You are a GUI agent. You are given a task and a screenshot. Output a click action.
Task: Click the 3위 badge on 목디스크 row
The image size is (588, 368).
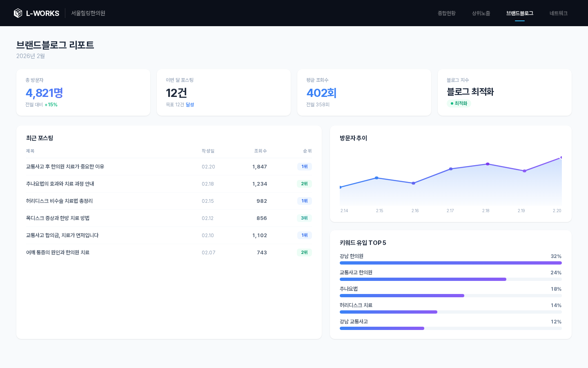304,218
